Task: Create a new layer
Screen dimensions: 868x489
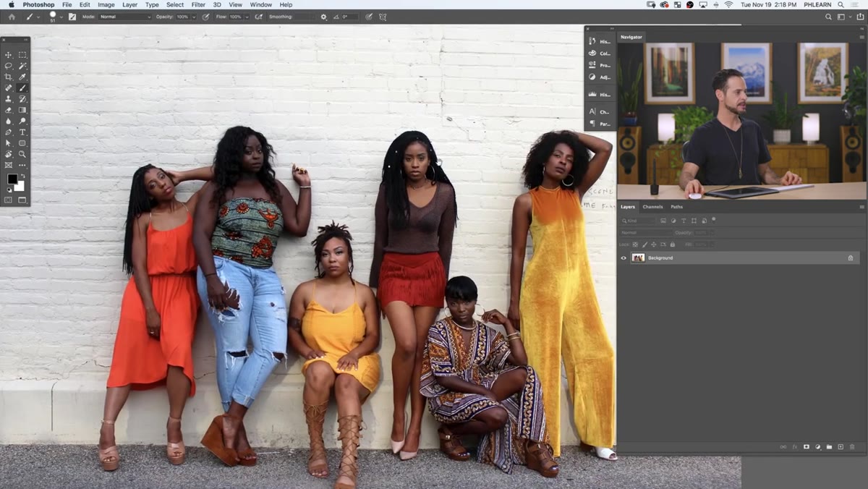Action: [841, 447]
